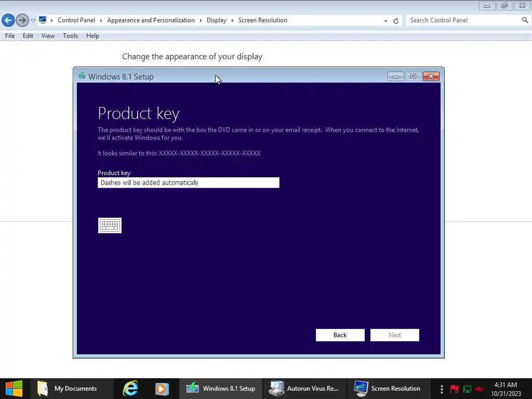Minimize the Windows 8.1 Setup window
Image resolution: width=532 pixels, height=399 pixels.
pos(395,76)
